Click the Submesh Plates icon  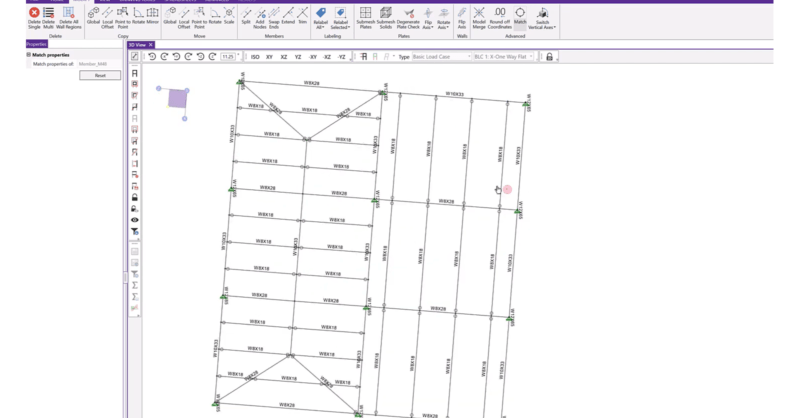click(365, 15)
